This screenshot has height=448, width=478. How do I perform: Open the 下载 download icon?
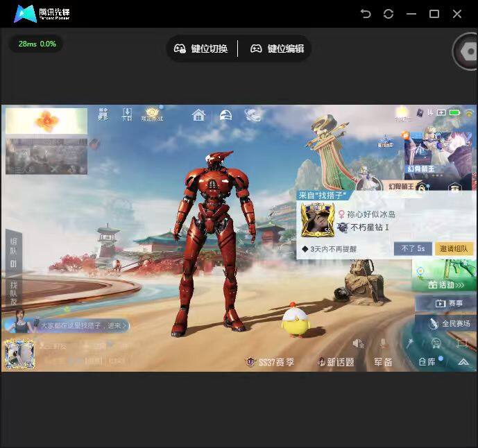pyautogui.click(x=127, y=114)
